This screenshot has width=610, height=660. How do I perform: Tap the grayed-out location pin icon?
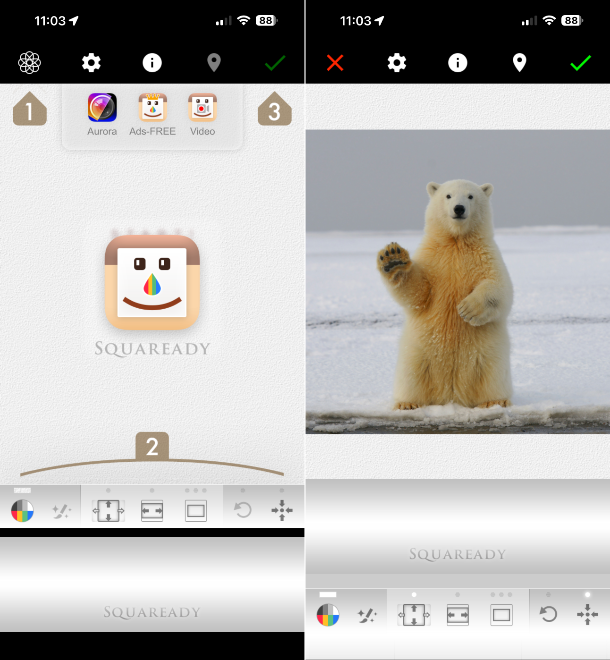(x=213, y=63)
